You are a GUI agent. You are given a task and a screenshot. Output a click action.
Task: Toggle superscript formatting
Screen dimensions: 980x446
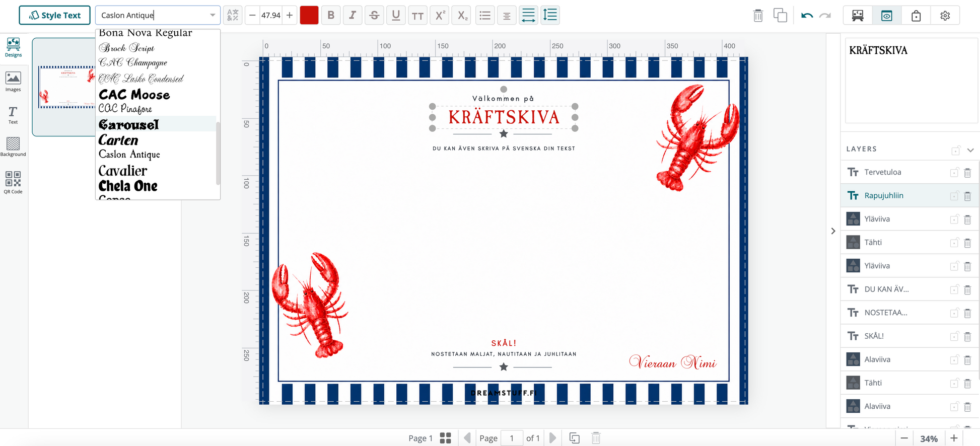point(440,15)
